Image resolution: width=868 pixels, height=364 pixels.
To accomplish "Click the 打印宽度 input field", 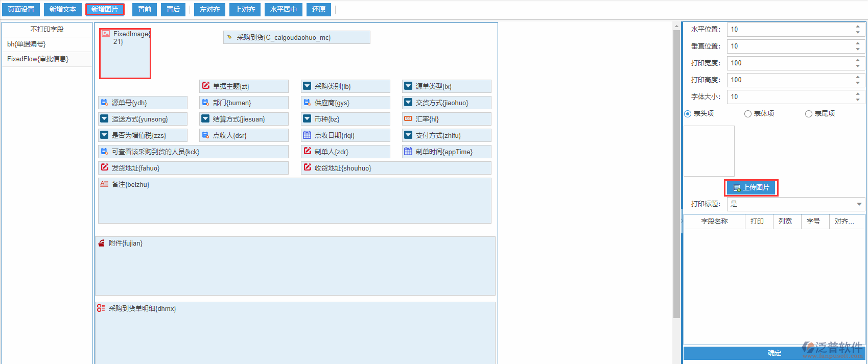I will pyautogui.click(x=791, y=63).
